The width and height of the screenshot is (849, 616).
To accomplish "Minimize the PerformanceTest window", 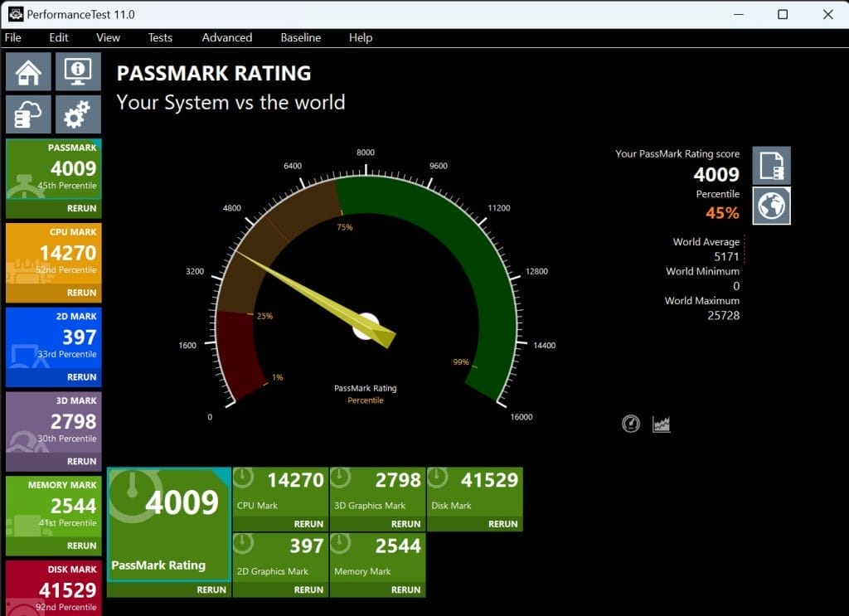I will point(739,15).
